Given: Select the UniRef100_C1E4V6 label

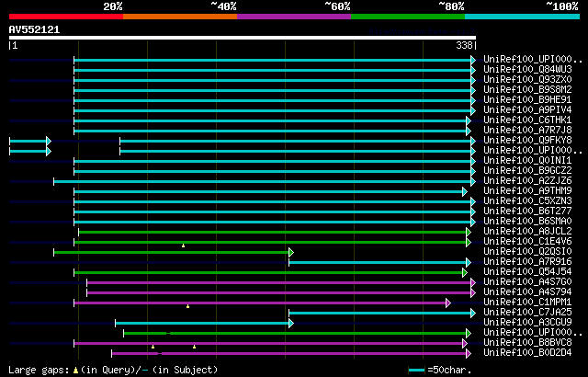Looking at the screenshot, I should [x=527, y=242].
